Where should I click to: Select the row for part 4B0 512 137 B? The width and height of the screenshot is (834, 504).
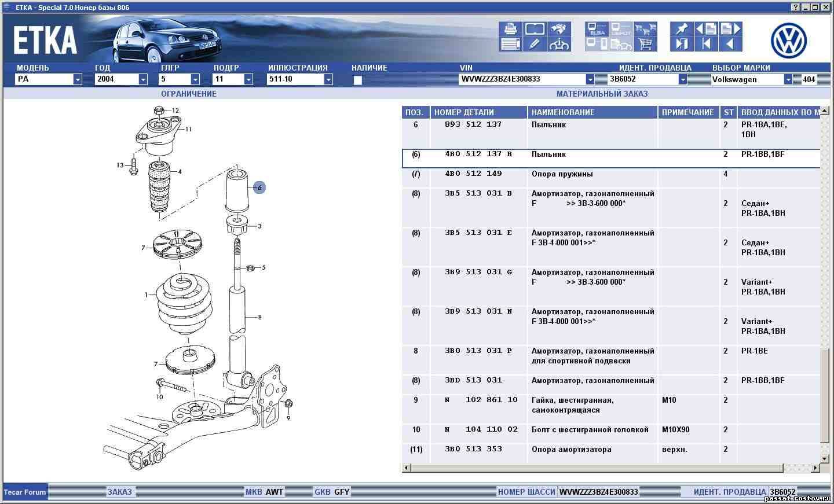click(611, 159)
